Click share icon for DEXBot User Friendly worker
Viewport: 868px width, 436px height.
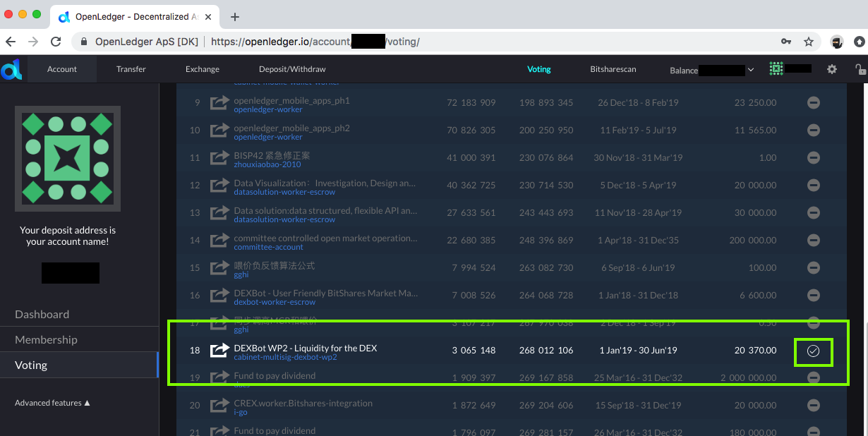pyautogui.click(x=220, y=296)
